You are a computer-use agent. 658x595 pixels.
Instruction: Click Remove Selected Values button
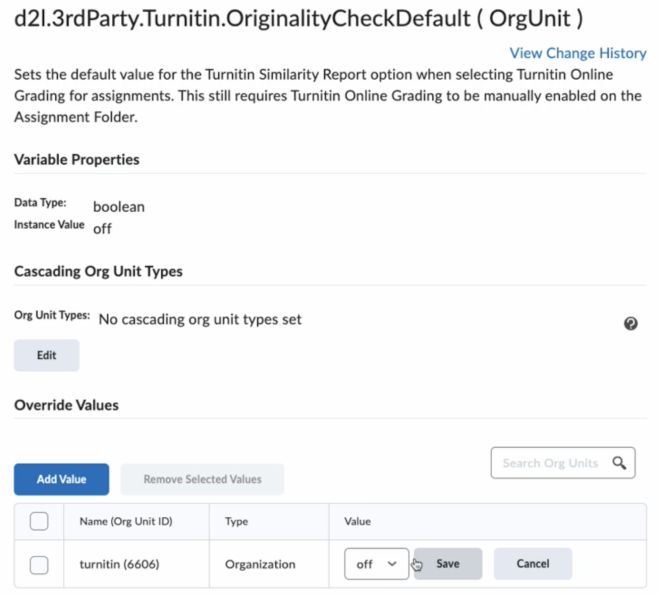pyautogui.click(x=202, y=479)
